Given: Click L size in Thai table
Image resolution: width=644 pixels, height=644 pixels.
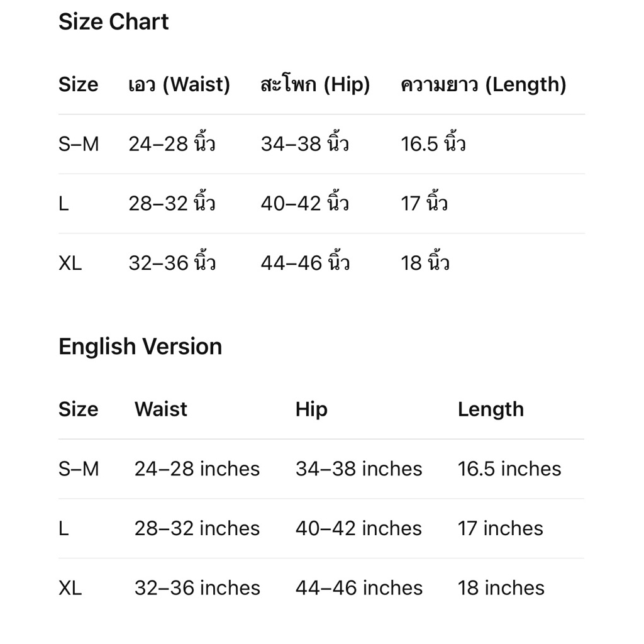Looking at the screenshot, I should (x=64, y=204).
